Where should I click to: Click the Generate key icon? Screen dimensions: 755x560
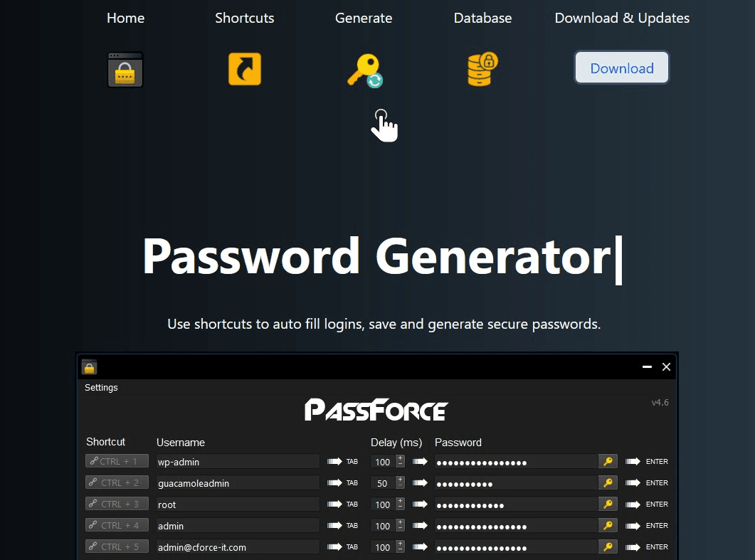click(x=364, y=70)
